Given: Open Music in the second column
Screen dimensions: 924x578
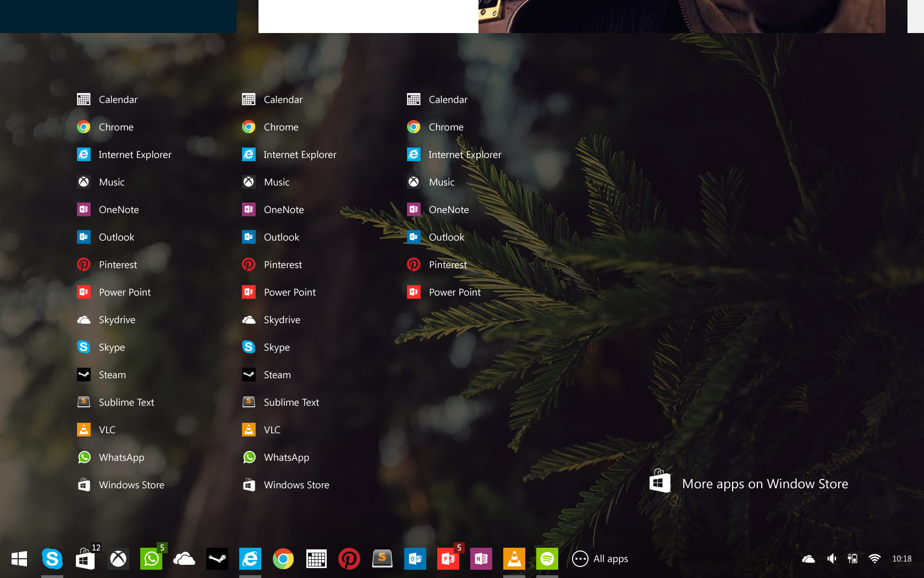Looking at the screenshot, I should pyautogui.click(x=266, y=182).
